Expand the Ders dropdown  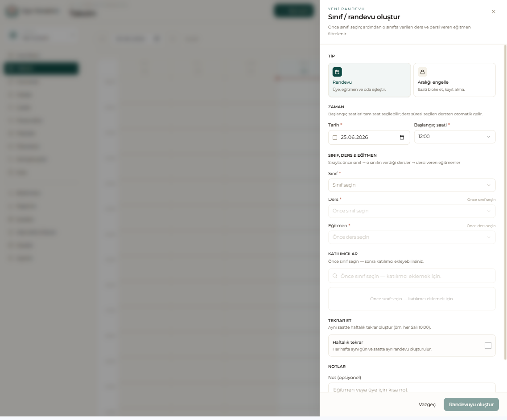coord(412,211)
